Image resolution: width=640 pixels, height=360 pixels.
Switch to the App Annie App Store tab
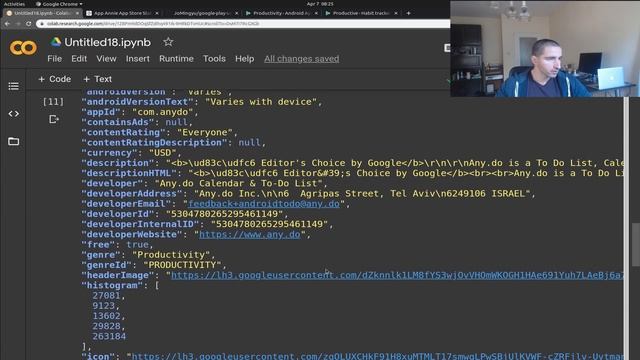(x=122, y=13)
